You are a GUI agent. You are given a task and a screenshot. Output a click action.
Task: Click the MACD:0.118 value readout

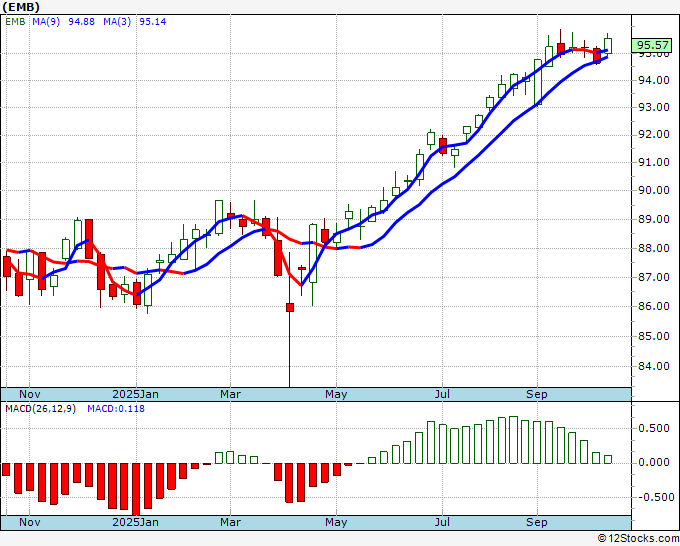coord(116,409)
